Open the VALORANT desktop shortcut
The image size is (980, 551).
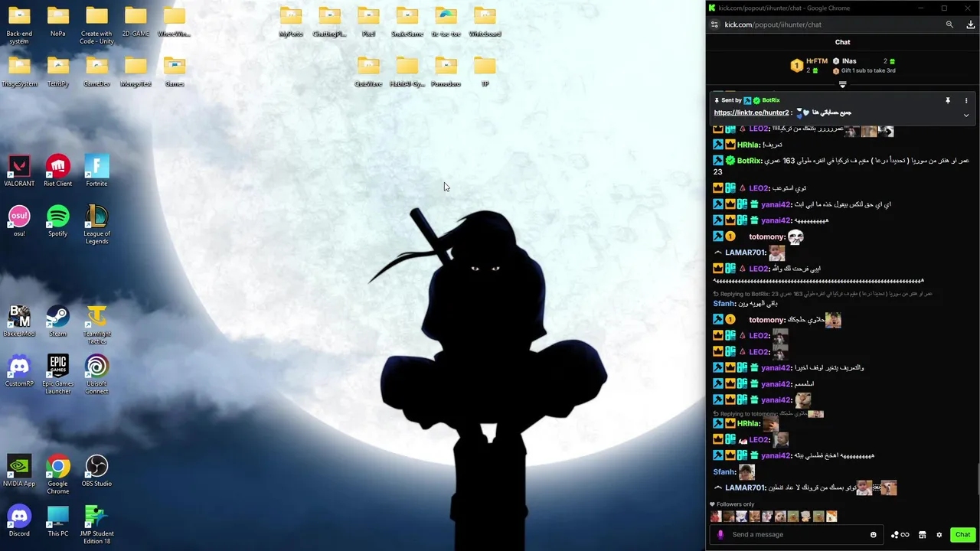pyautogui.click(x=19, y=171)
